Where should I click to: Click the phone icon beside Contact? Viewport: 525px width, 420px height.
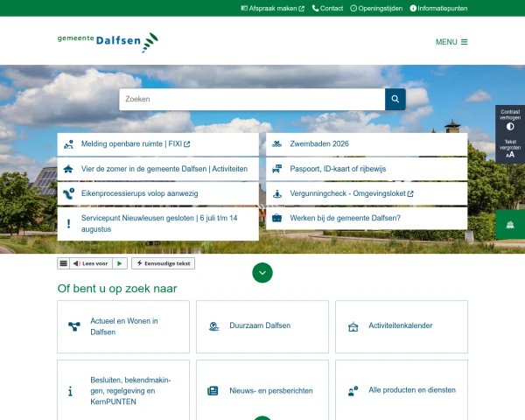pyautogui.click(x=315, y=9)
